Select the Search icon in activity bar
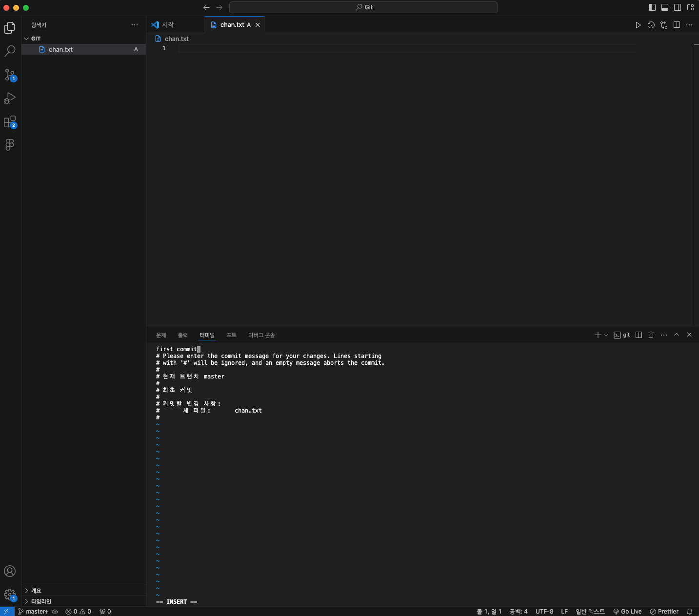The image size is (699, 616). (10, 51)
